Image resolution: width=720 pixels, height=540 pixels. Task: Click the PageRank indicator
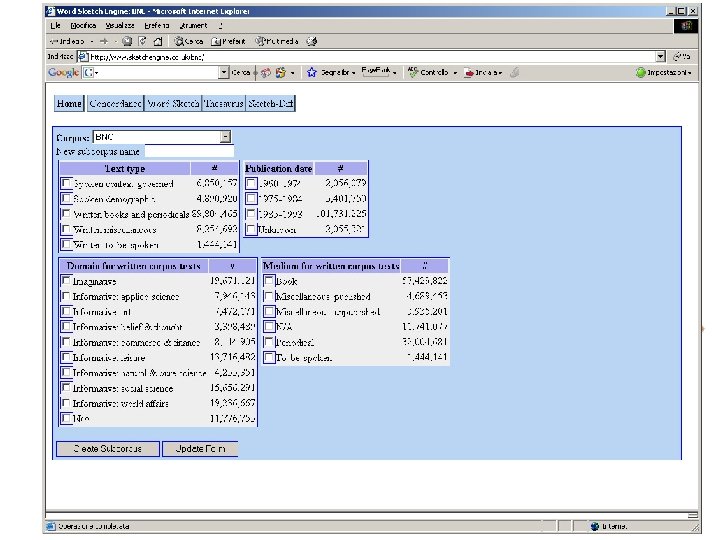[376, 71]
